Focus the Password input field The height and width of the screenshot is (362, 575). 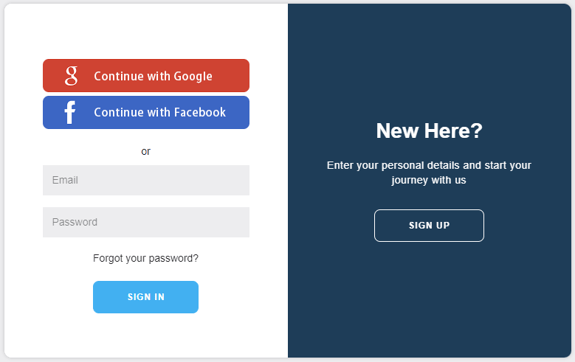tap(146, 222)
